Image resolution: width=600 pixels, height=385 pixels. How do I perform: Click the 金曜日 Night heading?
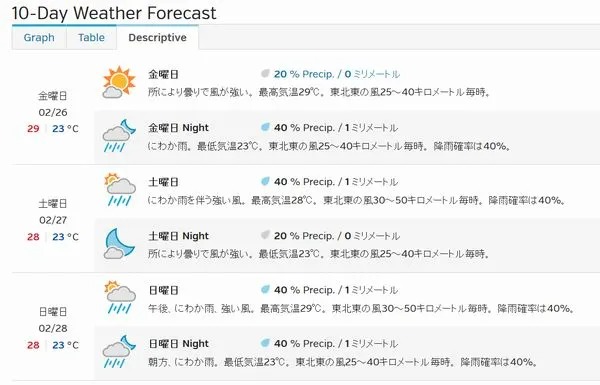click(178, 128)
